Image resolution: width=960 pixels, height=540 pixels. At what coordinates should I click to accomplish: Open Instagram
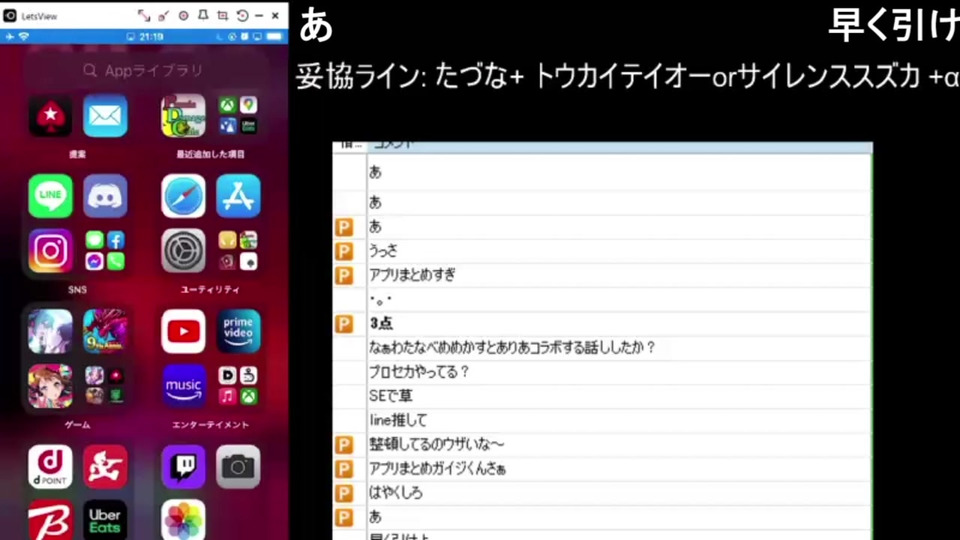(x=50, y=251)
